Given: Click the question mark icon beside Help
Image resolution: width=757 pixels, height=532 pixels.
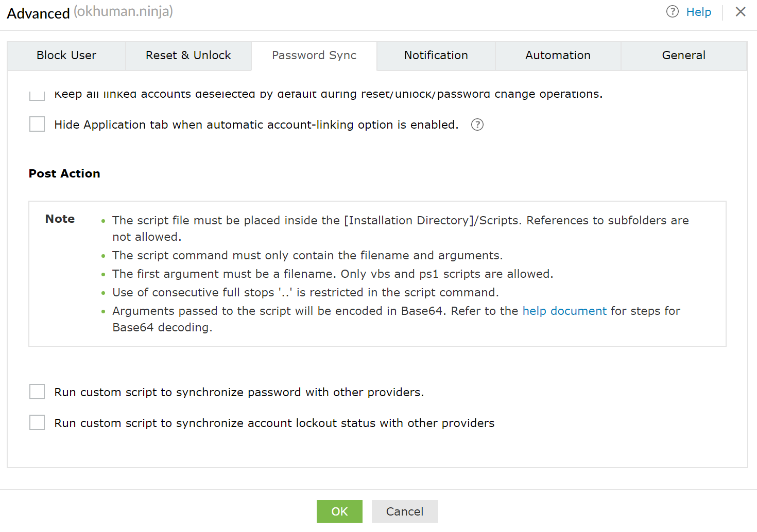Looking at the screenshot, I should click(x=672, y=12).
